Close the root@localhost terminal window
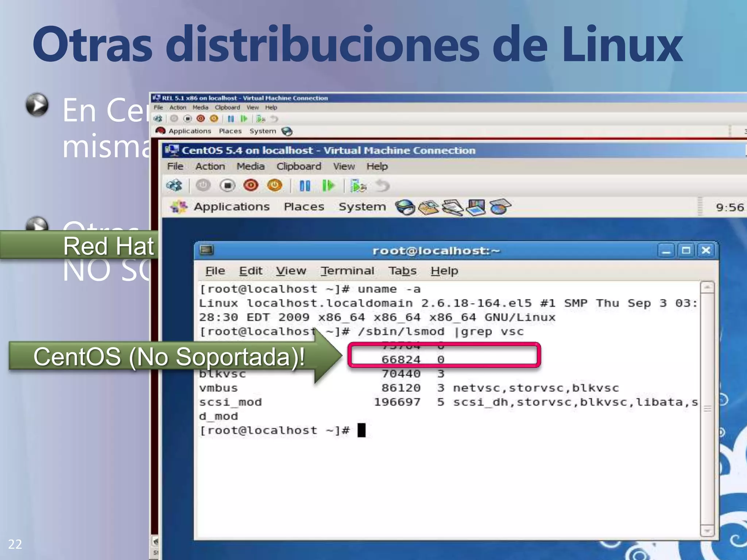747x560 pixels. point(706,251)
